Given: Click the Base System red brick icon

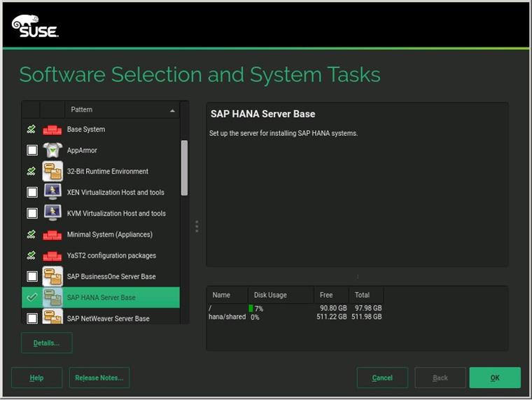Looking at the screenshot, I should click(52, 130).
